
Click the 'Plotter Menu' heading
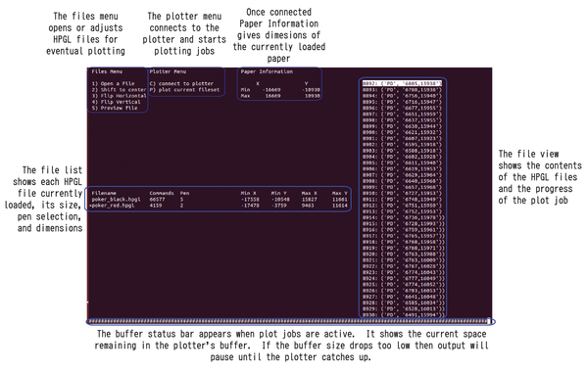coord(168,71)
